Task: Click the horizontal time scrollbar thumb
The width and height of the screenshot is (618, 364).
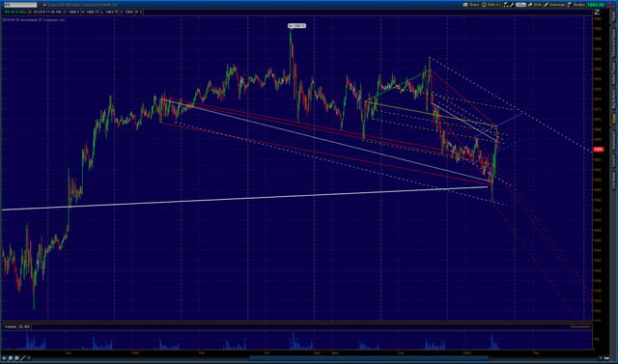Action: point(369,358)
